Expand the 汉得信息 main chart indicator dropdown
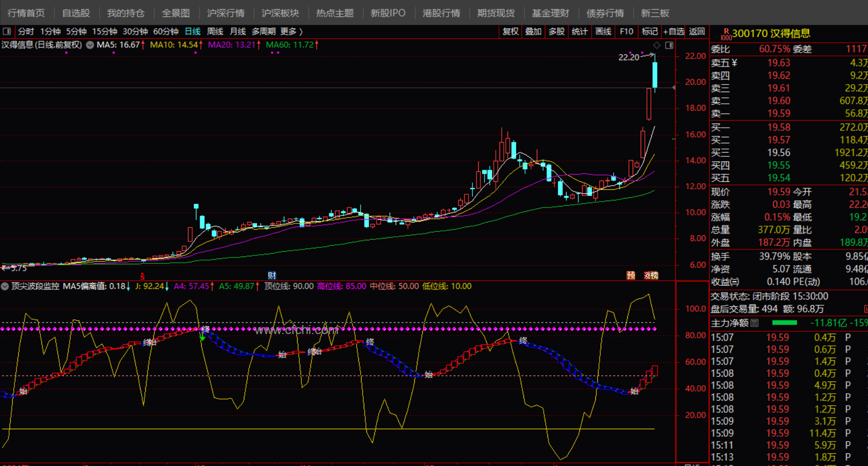868x466 pixels. pos(90,45)
